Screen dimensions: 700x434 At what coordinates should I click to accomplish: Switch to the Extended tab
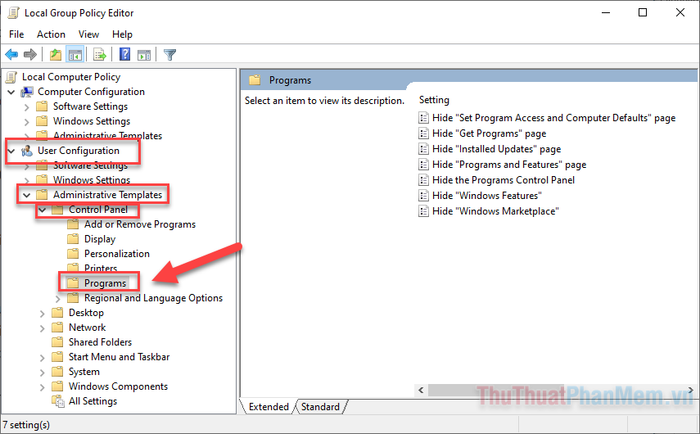point(268,407)
